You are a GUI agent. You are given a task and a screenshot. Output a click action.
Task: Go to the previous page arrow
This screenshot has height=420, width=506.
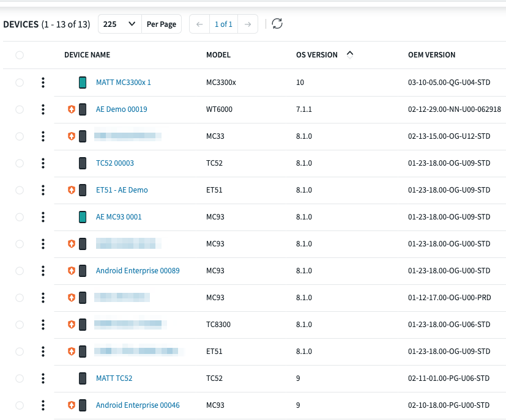pos(199,24)
